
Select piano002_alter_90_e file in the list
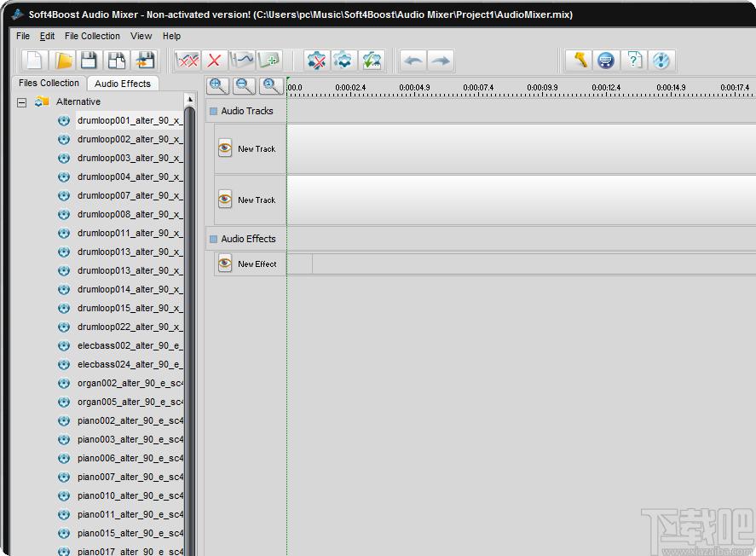pyautogui.click(x=130, y=420)
